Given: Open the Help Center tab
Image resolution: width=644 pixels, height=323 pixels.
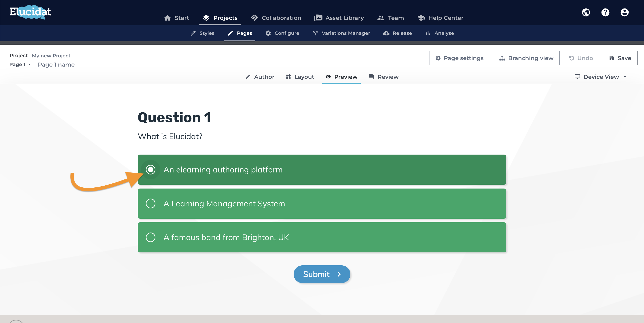Looking at the screenshot, I should click(440, 18).
